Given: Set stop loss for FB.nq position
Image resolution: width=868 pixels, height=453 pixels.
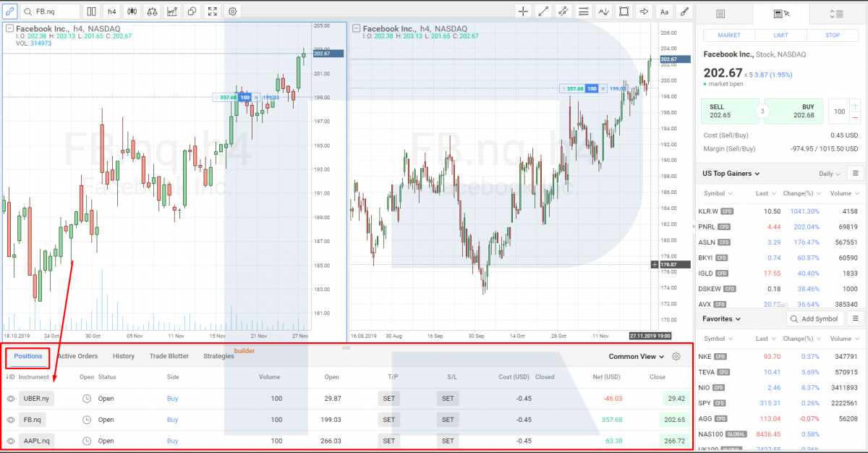Looking at the screenshot, I should pyautogui.click(x=448, y=419).
